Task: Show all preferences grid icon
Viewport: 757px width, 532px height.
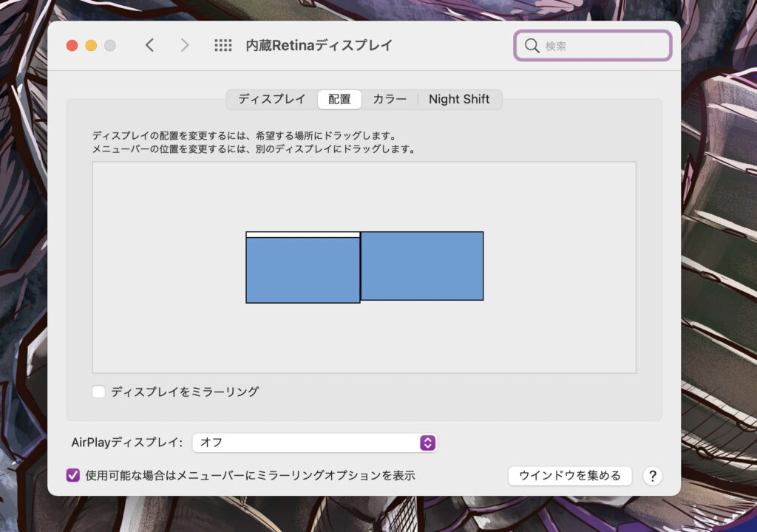Action: 223,45
